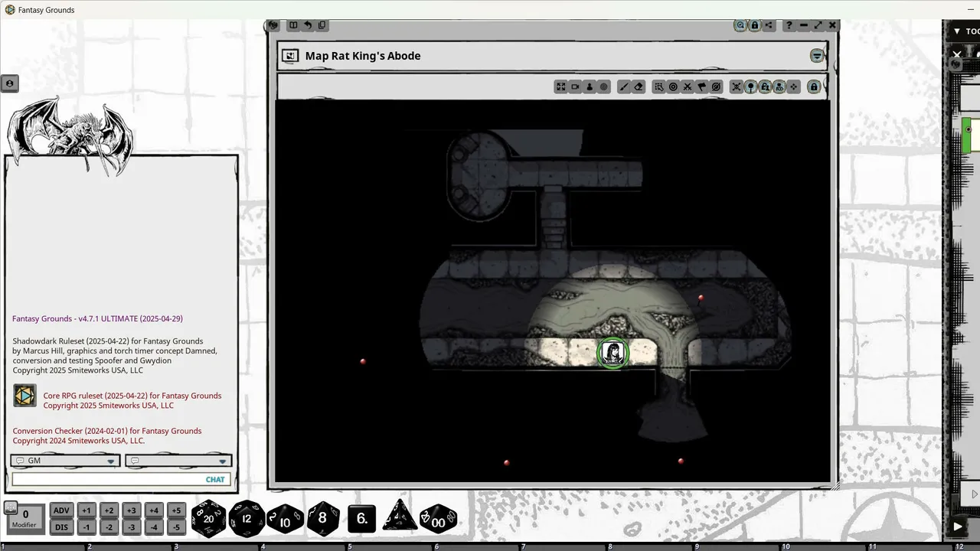Toggle the record lock icon in window title bar
Image resolution: width=980 pixels, height=551 pixels.
pyautogui.click(x=755, y=25)
